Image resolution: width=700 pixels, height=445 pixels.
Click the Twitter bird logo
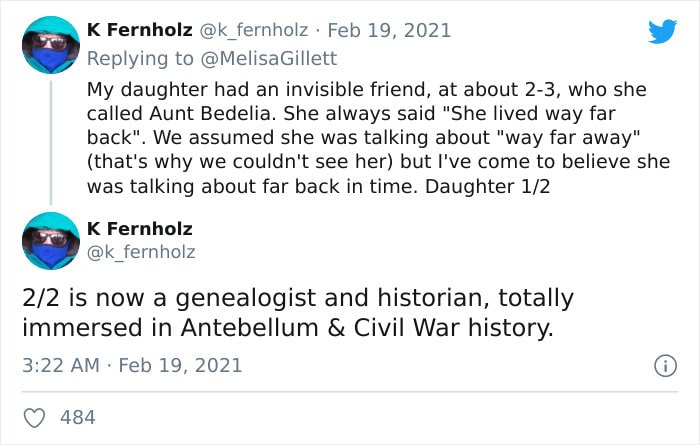(662, 31)
